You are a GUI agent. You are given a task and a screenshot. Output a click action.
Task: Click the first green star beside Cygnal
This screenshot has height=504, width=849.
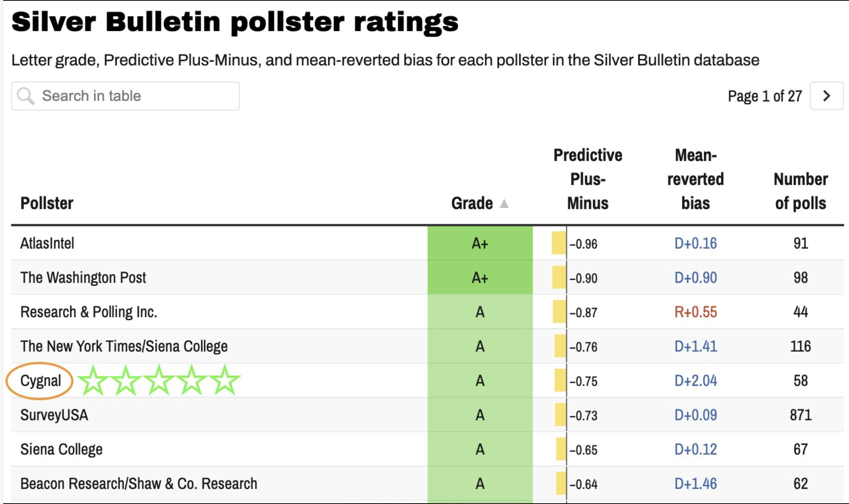click(x=93, y=381)
